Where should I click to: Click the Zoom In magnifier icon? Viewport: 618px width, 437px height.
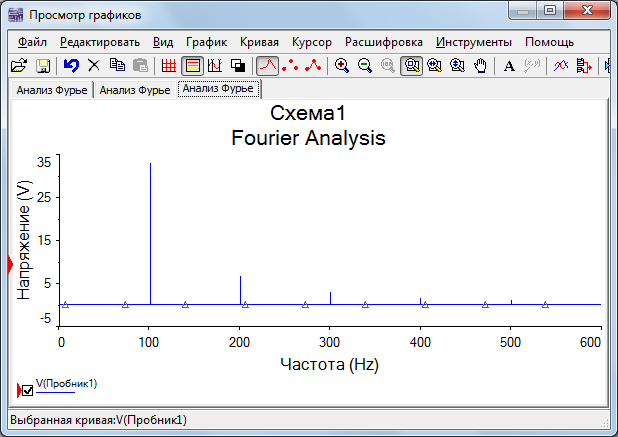pos(342,65)
